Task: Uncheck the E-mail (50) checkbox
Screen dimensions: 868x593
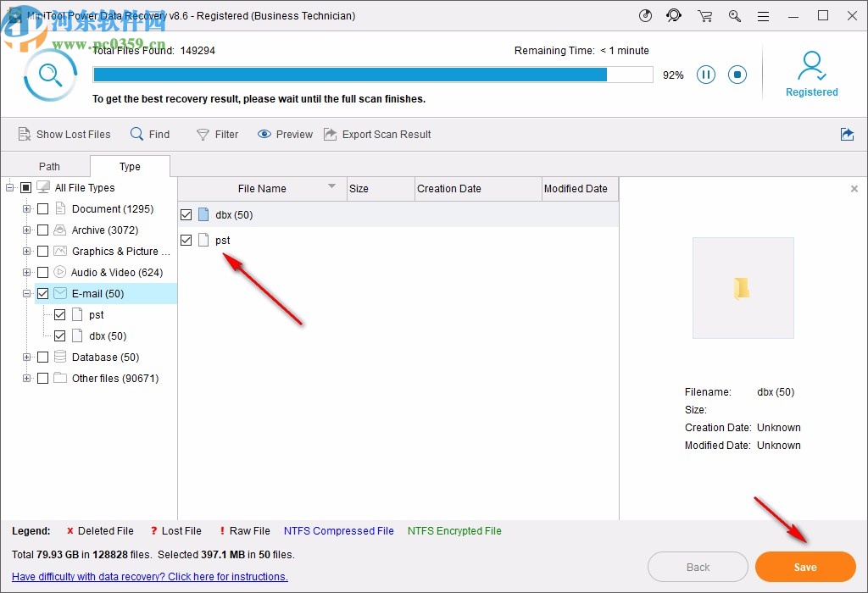Action: point(42,293)
